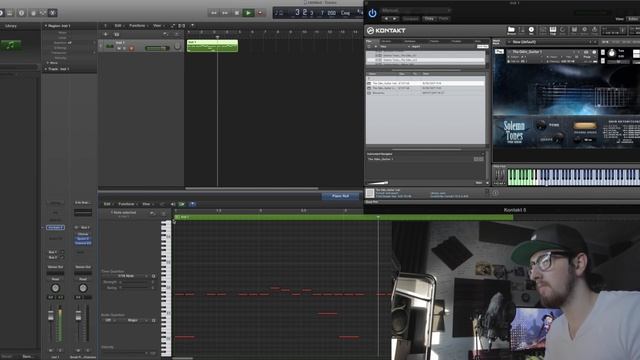The width and height of the screenshot is (640, 360).
Task: Click the Stop button in the transport
Action: 237,13
